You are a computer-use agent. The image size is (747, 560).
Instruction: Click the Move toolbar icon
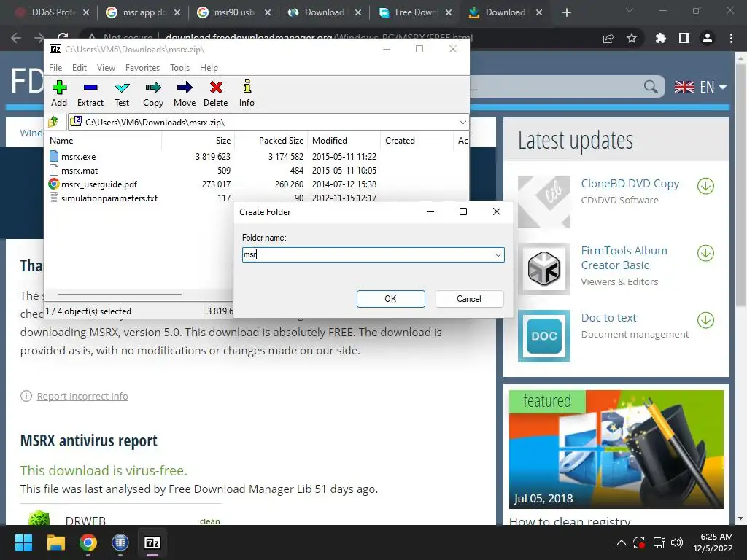tap(185, 87)
